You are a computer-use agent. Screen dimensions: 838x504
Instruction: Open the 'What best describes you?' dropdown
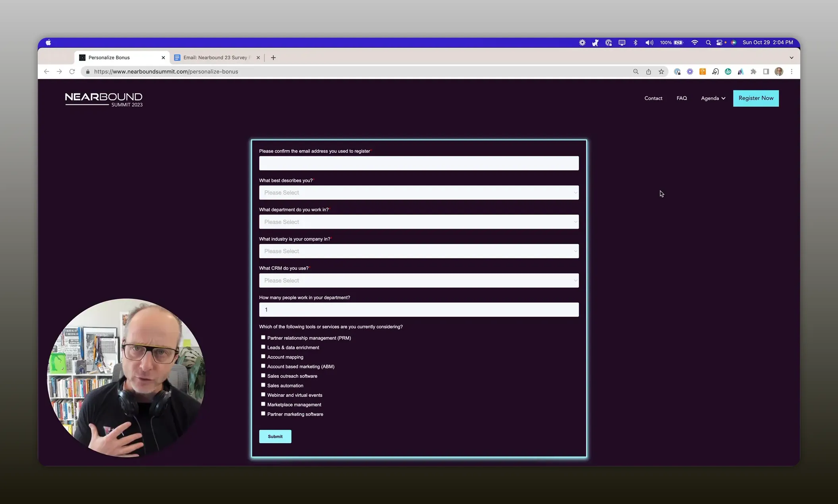coord(419,192)
